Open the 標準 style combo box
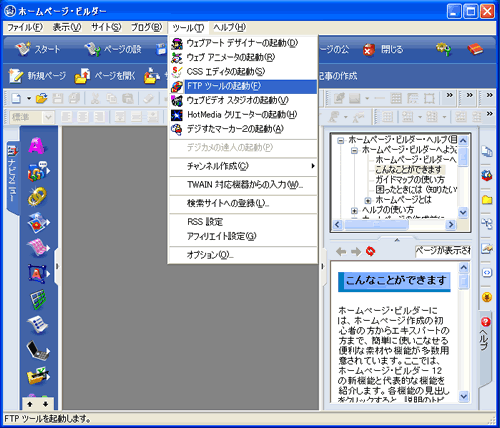Image resolution: width=500 pixels, height=428 pixels. (x=32, y=117)
